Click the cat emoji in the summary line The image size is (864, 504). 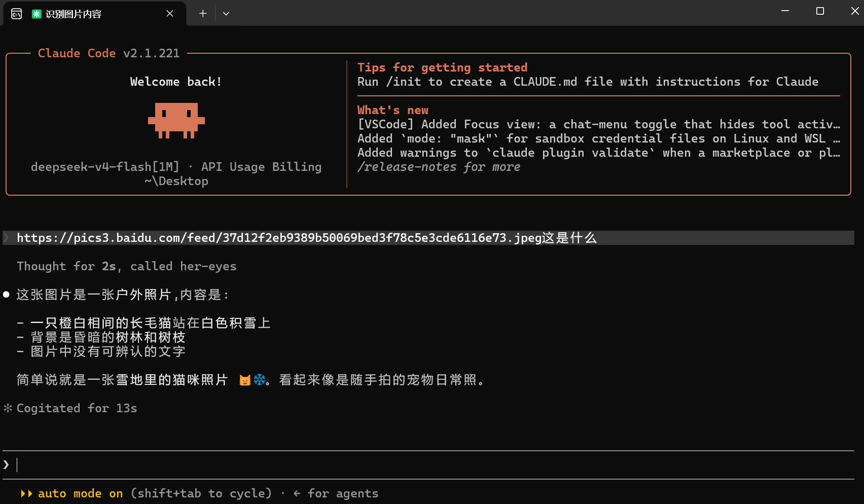(245, 380)
